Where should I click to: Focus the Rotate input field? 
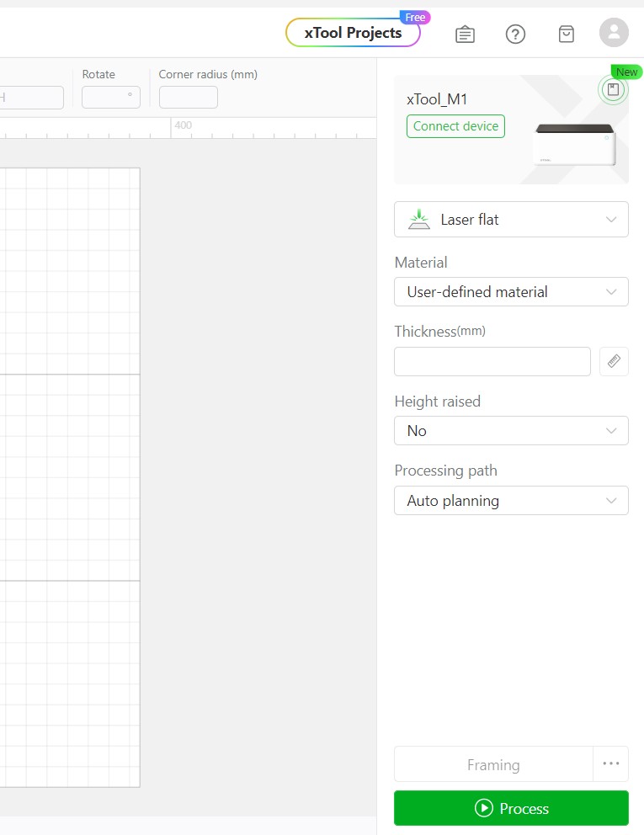[111, 97]
